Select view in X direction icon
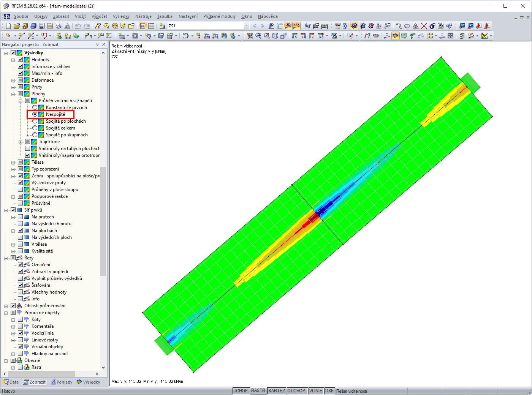 coord(295,36)
